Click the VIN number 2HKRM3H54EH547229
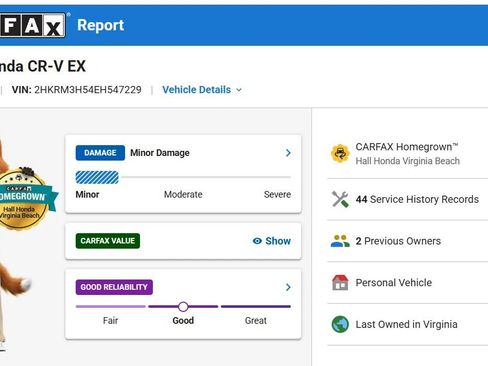The height and width of the screenshot is (366, 488). click(x=88, y=90)
